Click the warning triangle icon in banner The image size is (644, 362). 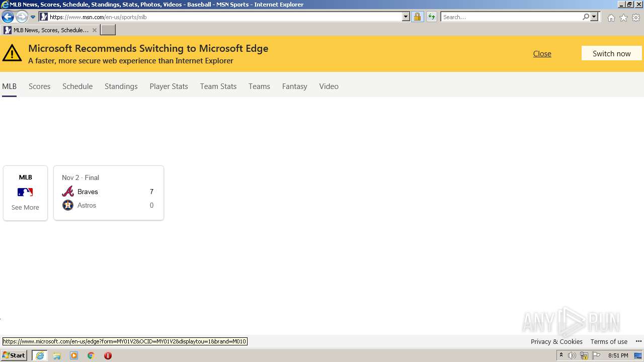[x=12, y=53]
